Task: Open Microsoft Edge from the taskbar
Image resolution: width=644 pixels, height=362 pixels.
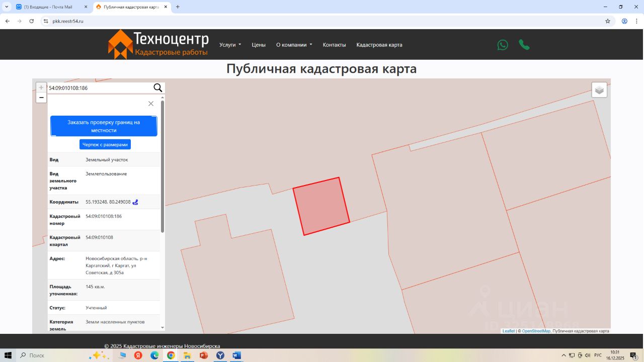Action: [x=154, y=355]
